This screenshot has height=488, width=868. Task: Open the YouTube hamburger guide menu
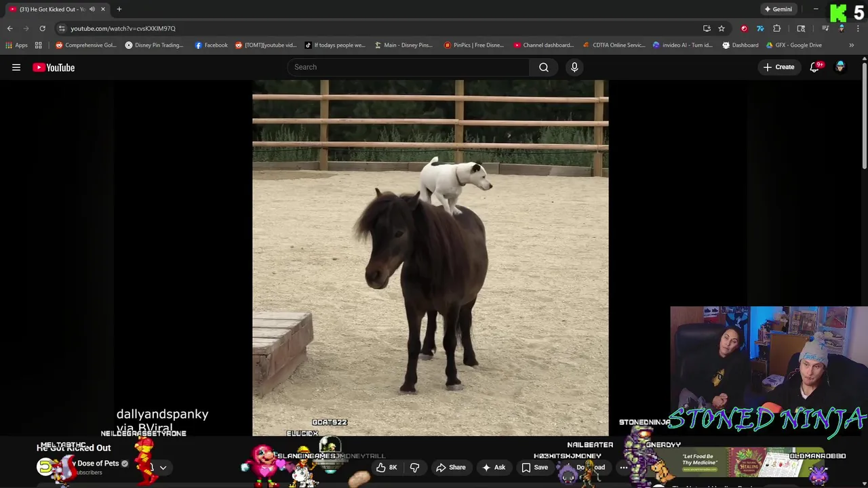coord(16,67)
